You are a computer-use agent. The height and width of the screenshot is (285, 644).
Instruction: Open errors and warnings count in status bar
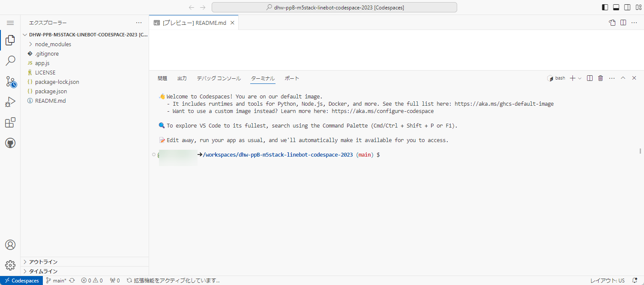[92, 280]
